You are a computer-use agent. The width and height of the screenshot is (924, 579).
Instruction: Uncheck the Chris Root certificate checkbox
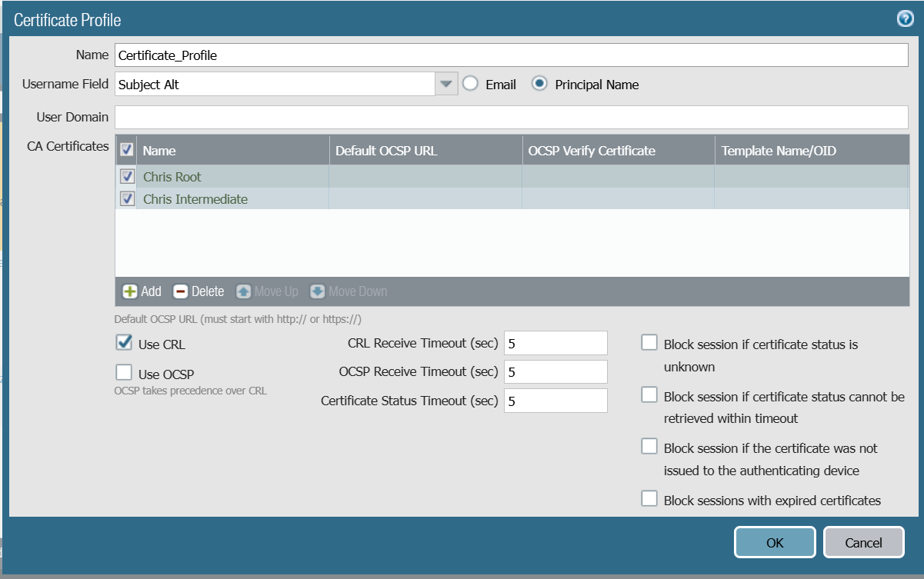[127, 177]
